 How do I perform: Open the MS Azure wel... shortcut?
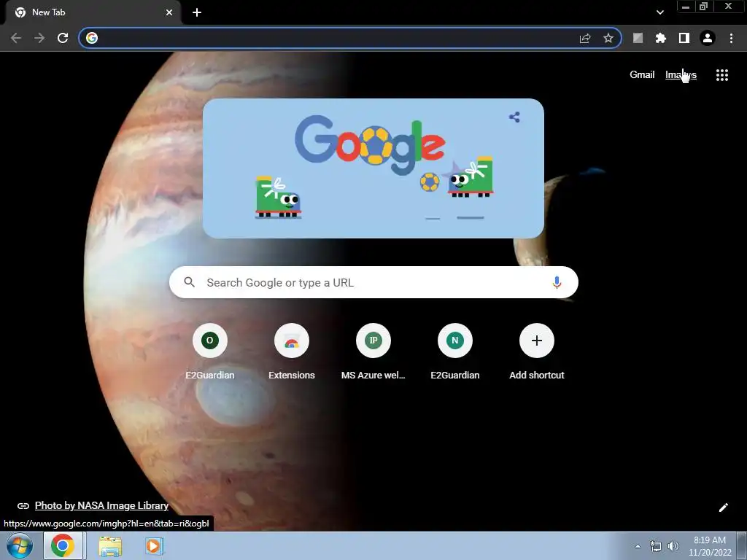373,351
